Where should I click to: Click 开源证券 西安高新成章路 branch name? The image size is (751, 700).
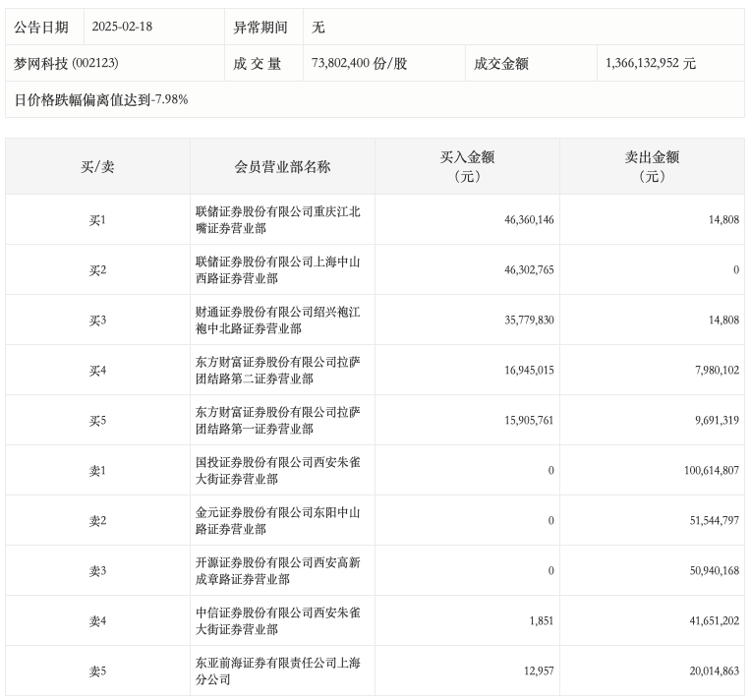(x=278, y=570)
